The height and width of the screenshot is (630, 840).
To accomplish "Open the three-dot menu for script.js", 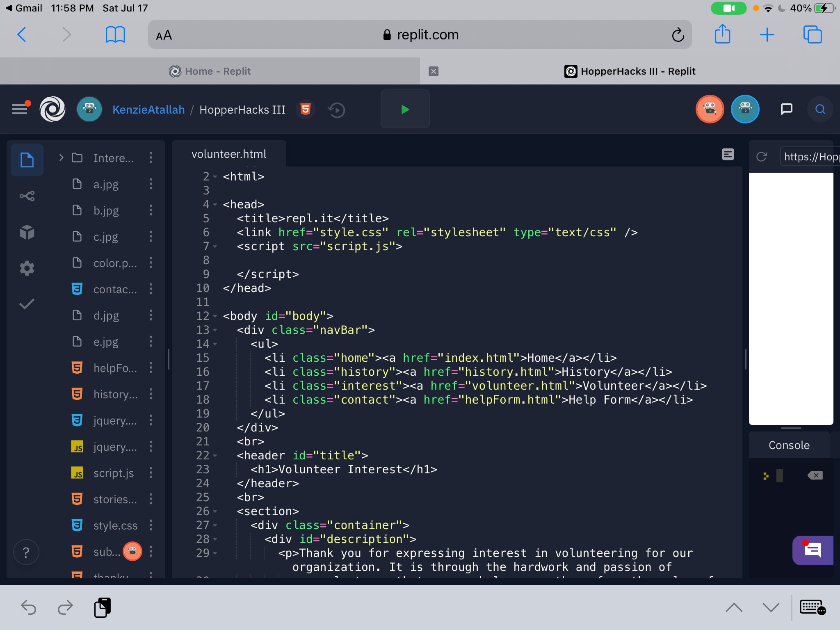I will pos(151,473).
